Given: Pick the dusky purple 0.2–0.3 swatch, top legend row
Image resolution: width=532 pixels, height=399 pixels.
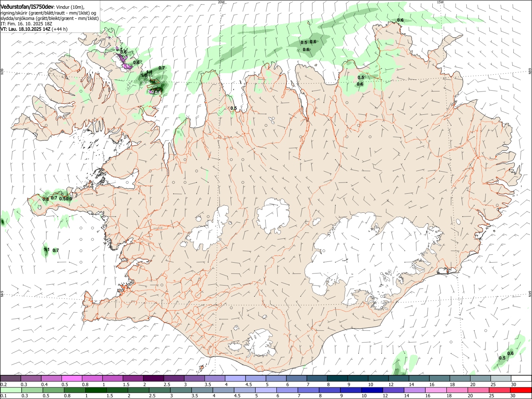Looking at the screenshot, I should tap(11, 378).
